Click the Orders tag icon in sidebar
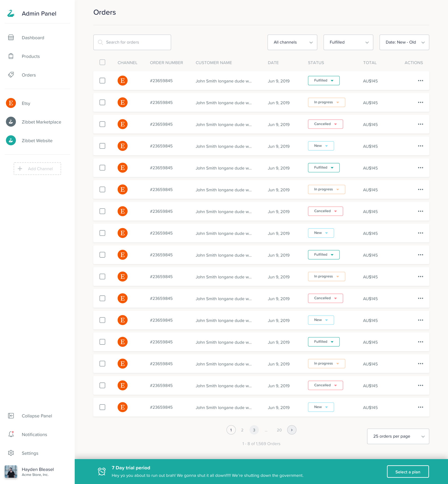This screenshot has height=484, width=448. pos(11,75)
